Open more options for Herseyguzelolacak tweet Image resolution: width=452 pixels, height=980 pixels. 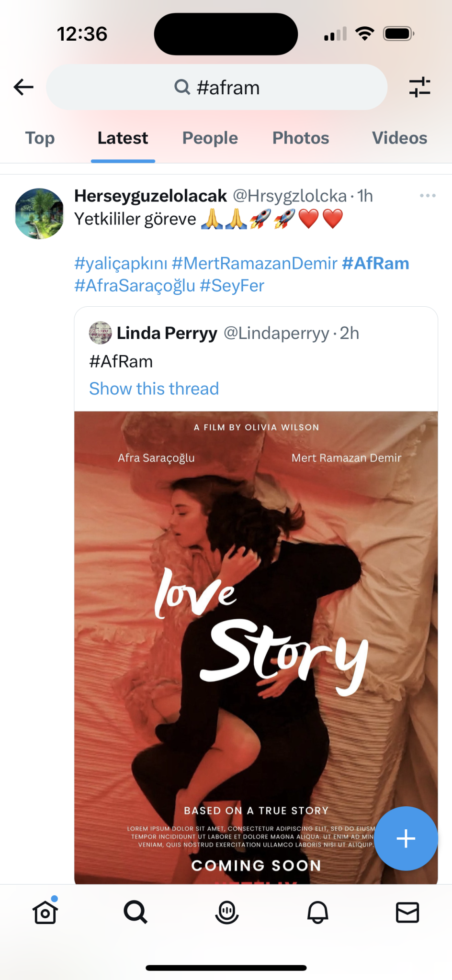click(428, 195)
